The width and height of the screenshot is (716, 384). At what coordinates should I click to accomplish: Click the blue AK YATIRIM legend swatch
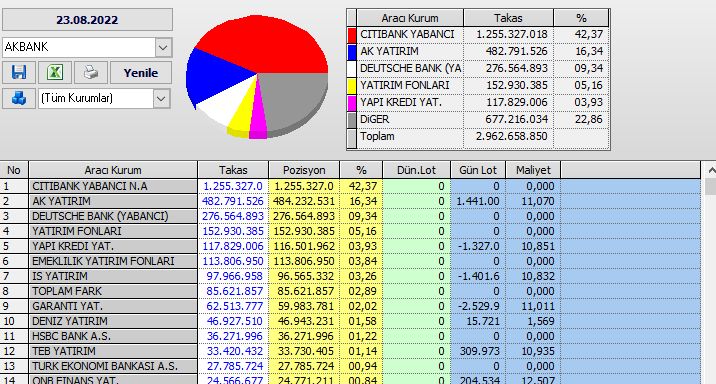[352, 52]
